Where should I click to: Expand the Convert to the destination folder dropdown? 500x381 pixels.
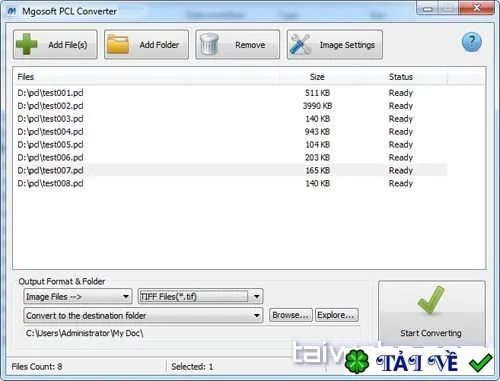point(143,315)
